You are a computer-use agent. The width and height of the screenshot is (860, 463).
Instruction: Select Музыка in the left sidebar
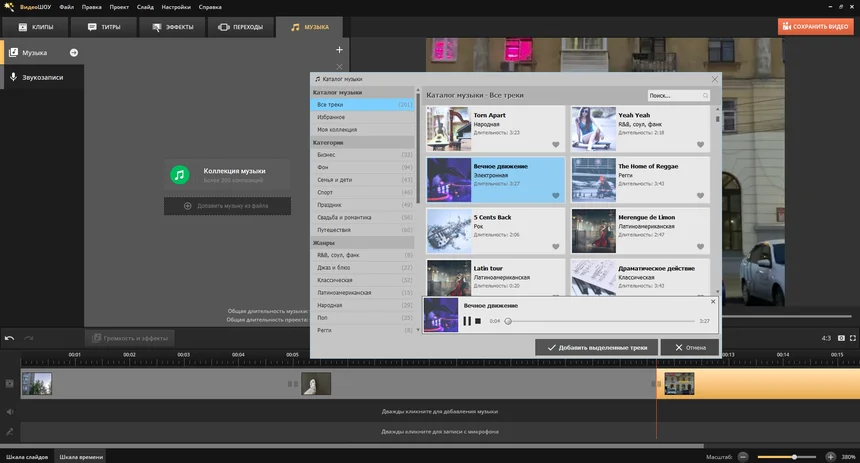[35, 53]
